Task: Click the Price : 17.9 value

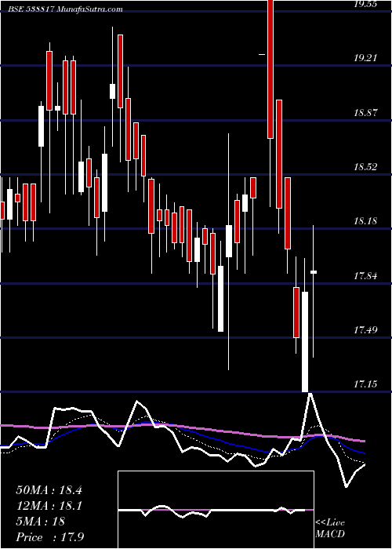Action: [49, 536]
